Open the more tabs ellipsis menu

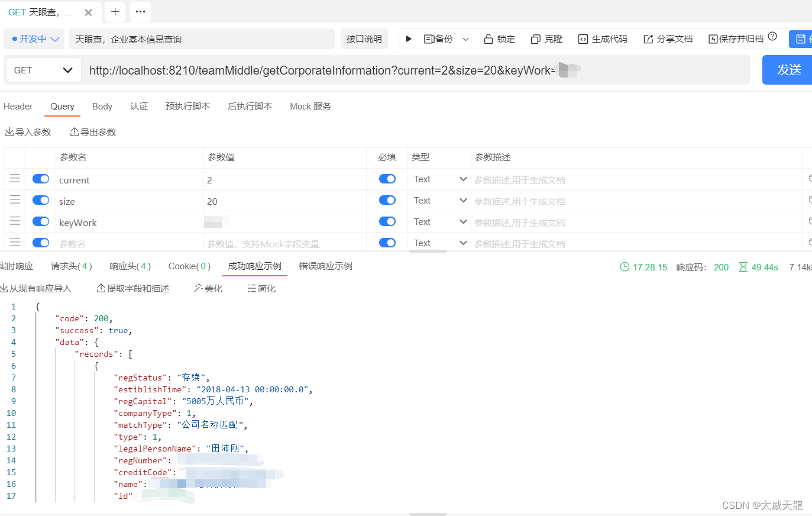pos(140,12)
